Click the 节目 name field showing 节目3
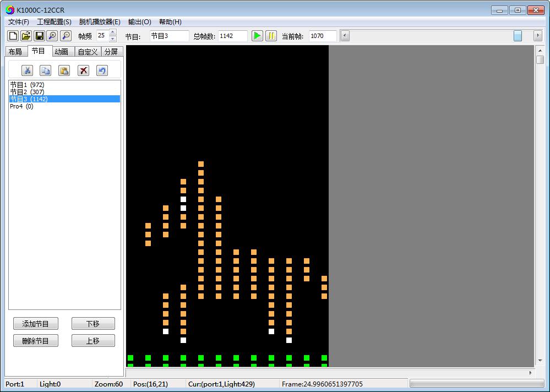The image size is (550, 392). pyautogui.click(x=170, y=36)
